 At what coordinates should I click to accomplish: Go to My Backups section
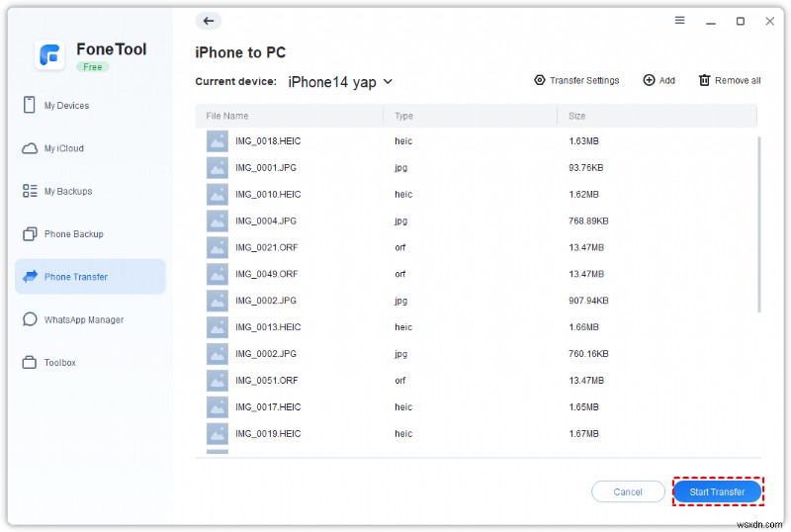click(x=90, y=191)
